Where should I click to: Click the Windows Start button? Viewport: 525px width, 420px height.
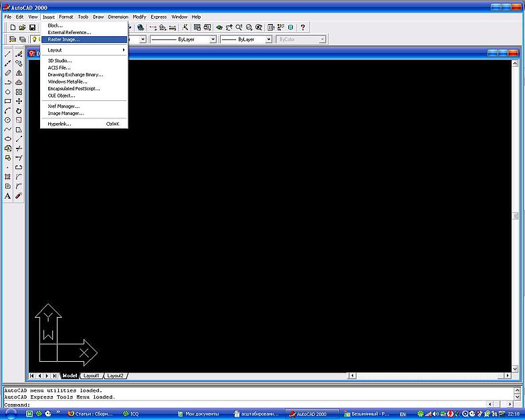(11, 414)
